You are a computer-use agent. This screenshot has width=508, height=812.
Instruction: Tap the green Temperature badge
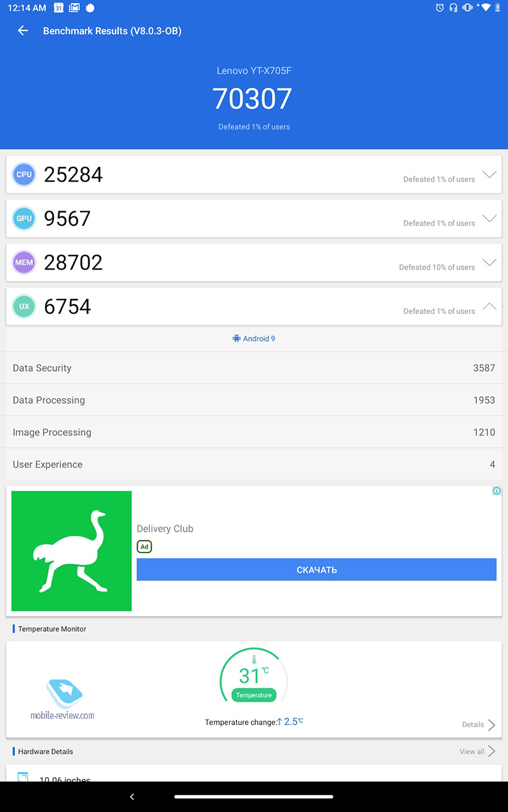(x=254, y=695)
